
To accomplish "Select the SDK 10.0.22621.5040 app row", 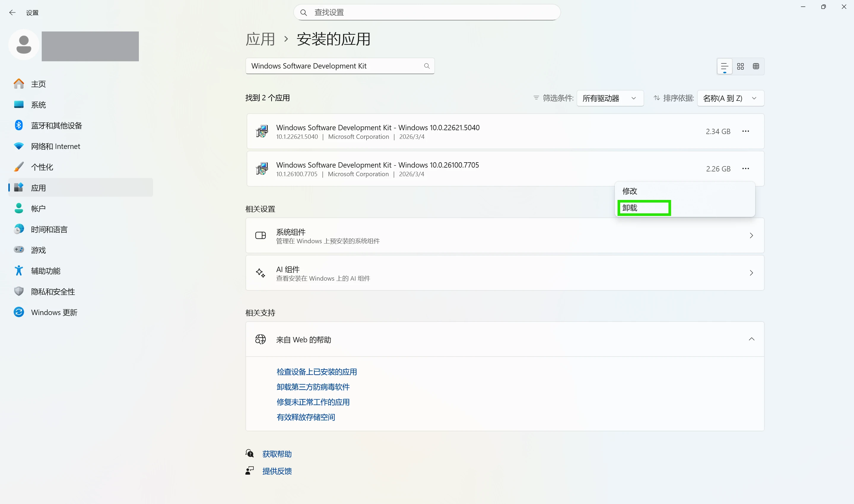I will (505, 131).
